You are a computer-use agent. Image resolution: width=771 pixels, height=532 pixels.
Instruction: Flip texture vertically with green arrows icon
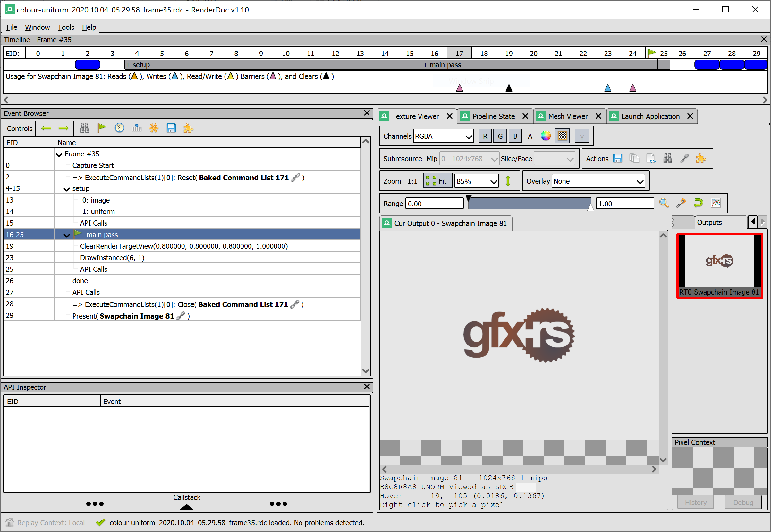(508, 181)
